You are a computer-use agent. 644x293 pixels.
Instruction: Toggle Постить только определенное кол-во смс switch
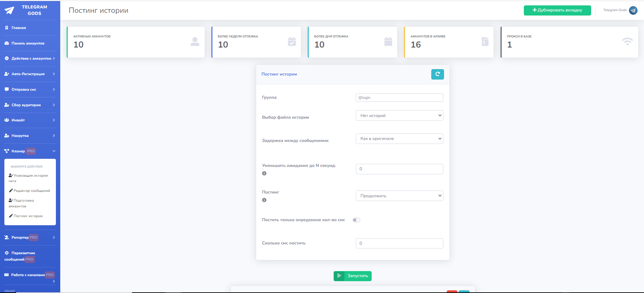coord(357,220)
